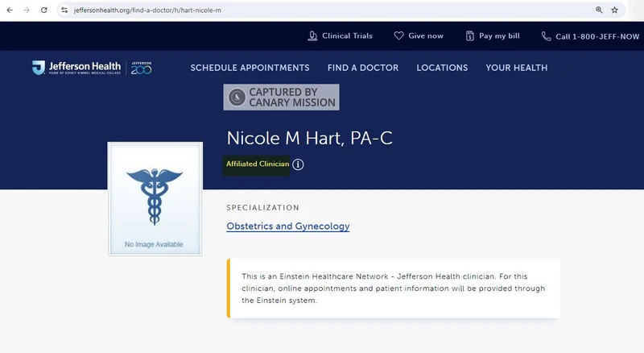Viewport: 644px width, 353px height.
Task: Bookmark this page with the star icon
Action: click(614, 10)
